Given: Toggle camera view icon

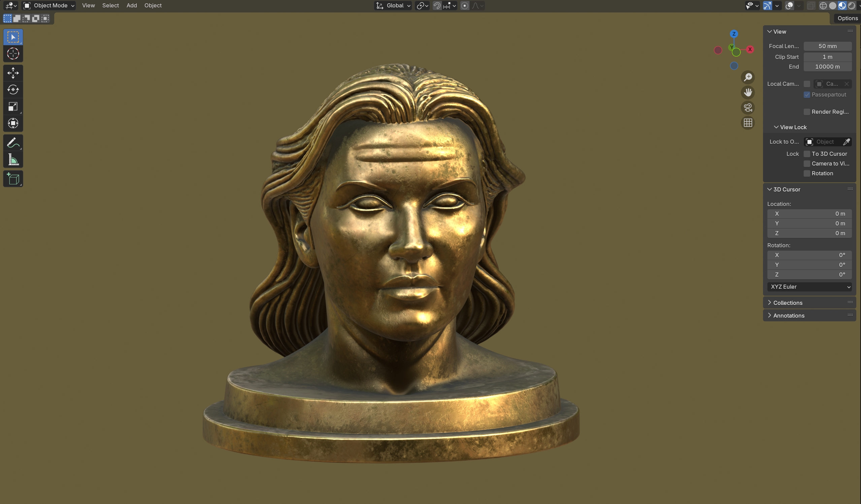Looking at the screenshot, I should [748, 108].
